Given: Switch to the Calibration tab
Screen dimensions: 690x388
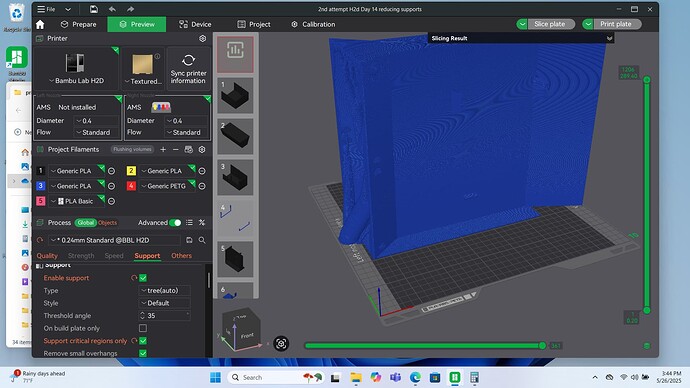Looking at the screenshot, I should click(313, 24).
